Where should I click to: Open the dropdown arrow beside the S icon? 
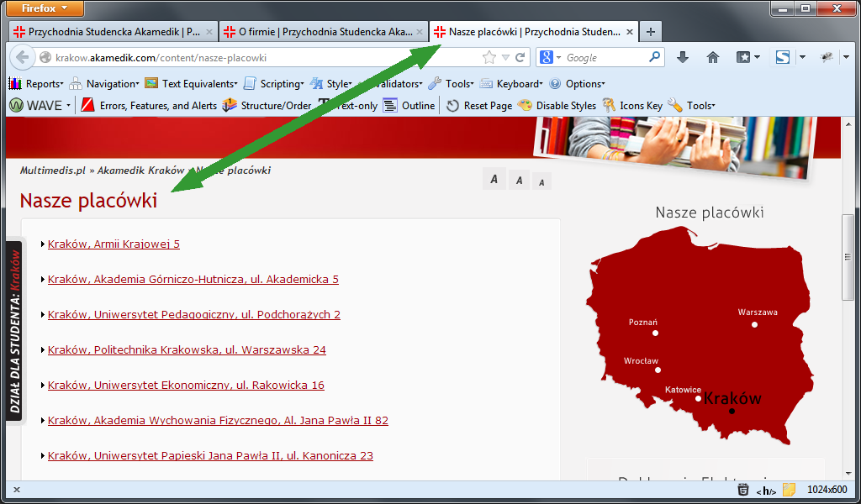click(x=802, y=57)
